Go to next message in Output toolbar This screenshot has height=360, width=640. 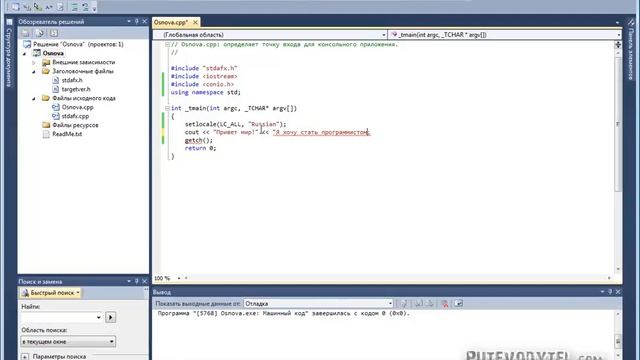pos(429,303)
